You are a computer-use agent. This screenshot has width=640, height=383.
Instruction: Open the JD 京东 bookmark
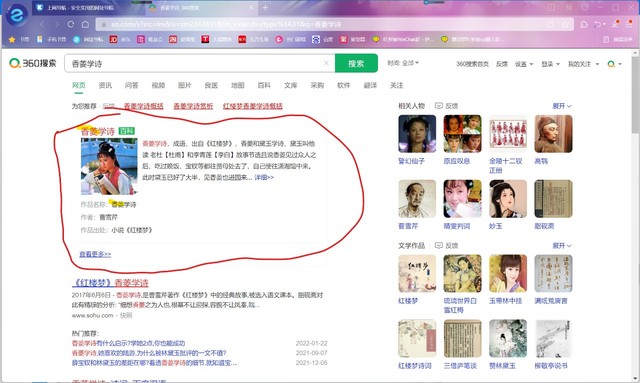coord(120,39)
